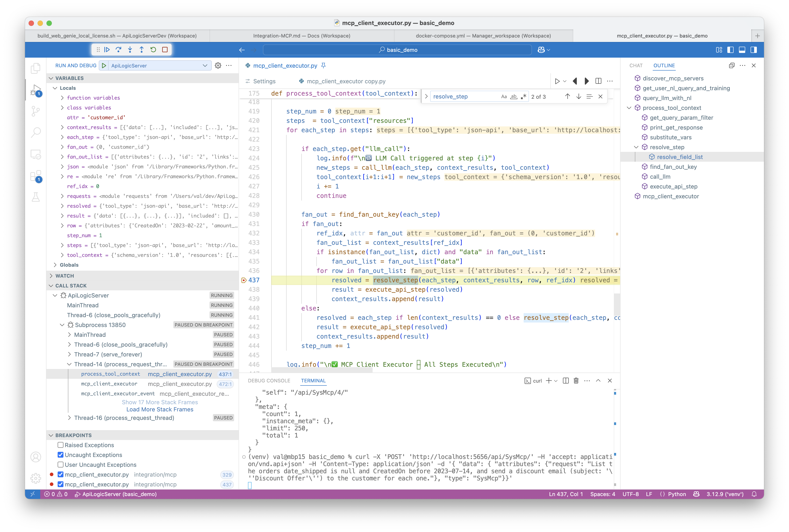Click Python language mode in status bar
The image size is (789, 532).
tap(677, 494)
